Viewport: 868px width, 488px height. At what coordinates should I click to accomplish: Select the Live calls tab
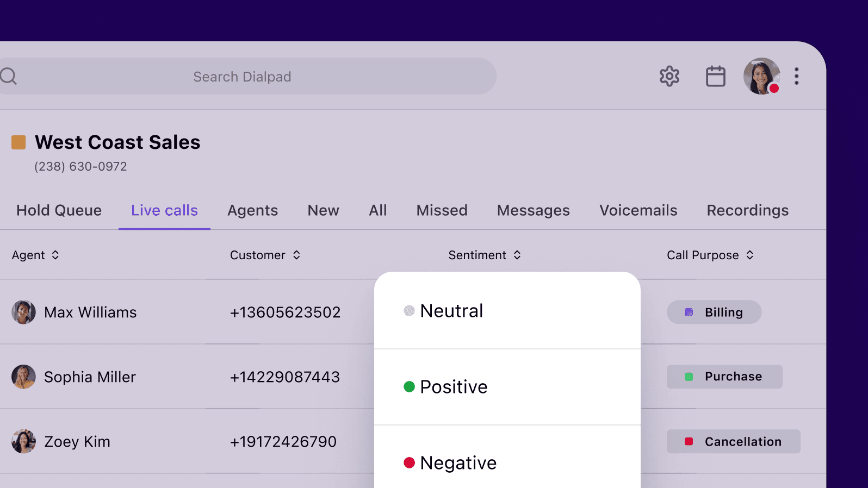pyautogui.click(x=164, y=210)
